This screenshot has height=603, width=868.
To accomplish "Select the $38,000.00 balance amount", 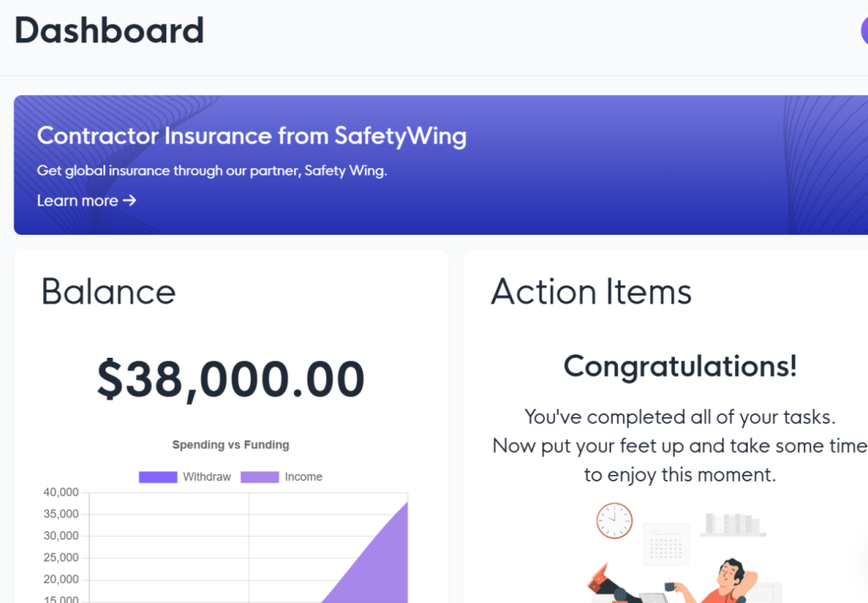I will click(x=231, y=379).
